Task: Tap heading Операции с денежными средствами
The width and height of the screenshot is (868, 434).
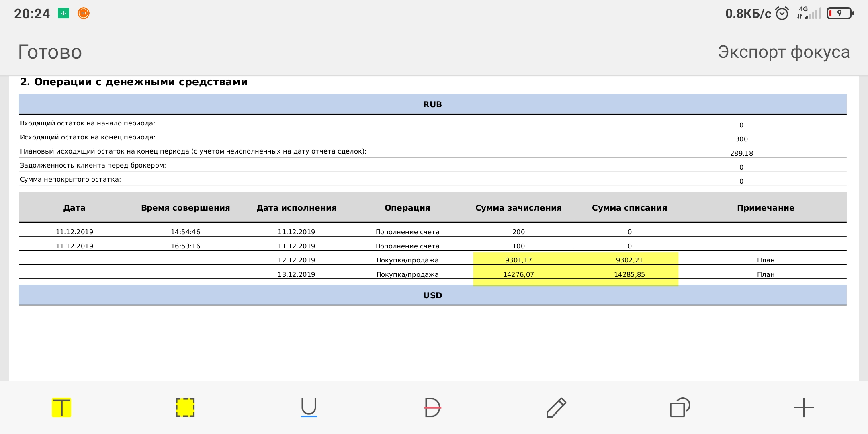Action: [141, 82]
